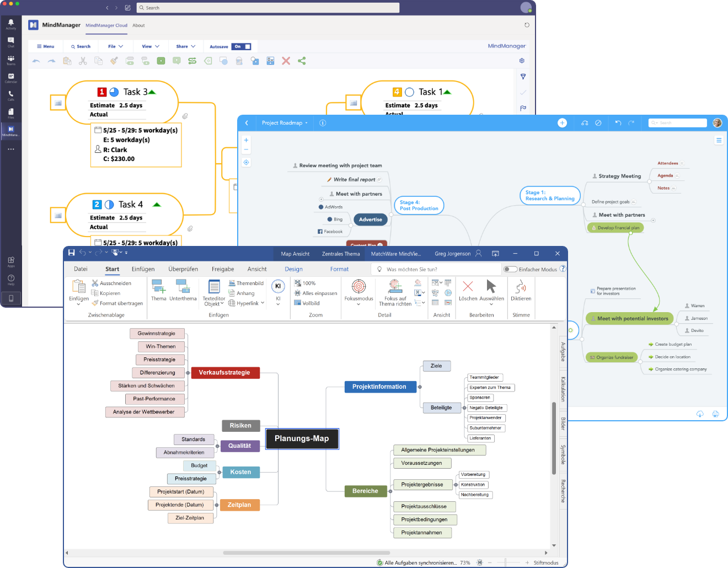Open the Texteditor Objekt dropdown
The height and width of the screenshot is (568, 728).
222,304
